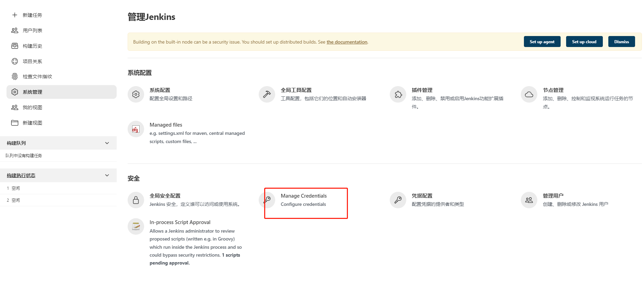Screen dimensions: 644x281
Task: Click the hammer icon for 全局工具配置
Action: [267, 94]
